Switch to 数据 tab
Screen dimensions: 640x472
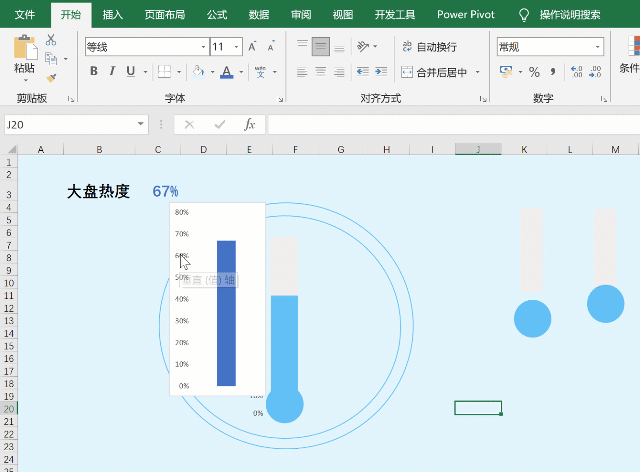point(259,15)
